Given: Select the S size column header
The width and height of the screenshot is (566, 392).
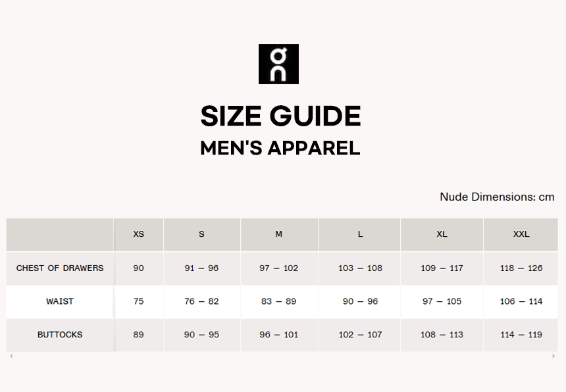Looking at the screenshot, I should coord(201,234).
